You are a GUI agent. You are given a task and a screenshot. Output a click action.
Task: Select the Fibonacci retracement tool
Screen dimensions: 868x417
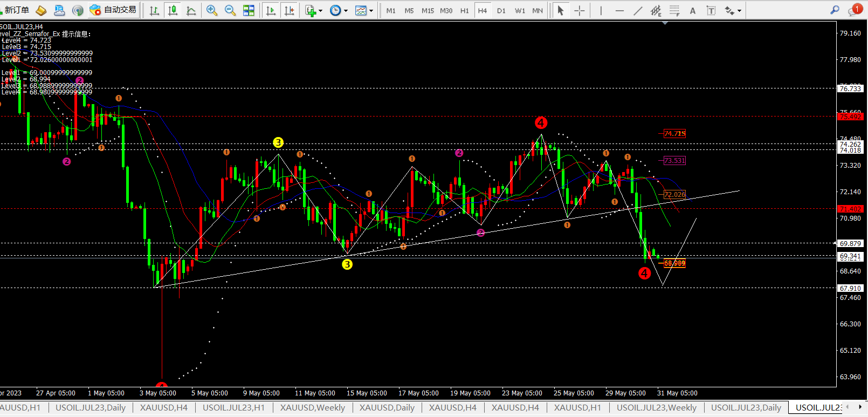tap(674, 10)
